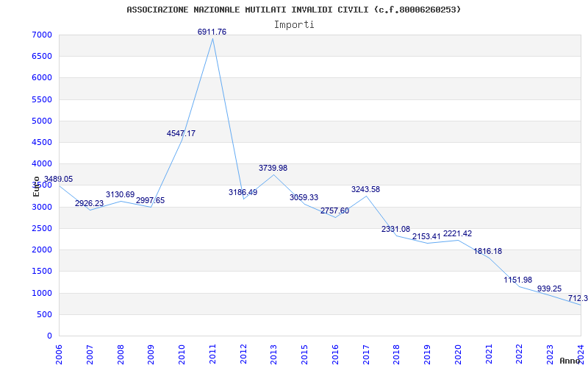
Task: Click the 2331.08 data label
Action: pyautogui.click(x=396, y=229)
